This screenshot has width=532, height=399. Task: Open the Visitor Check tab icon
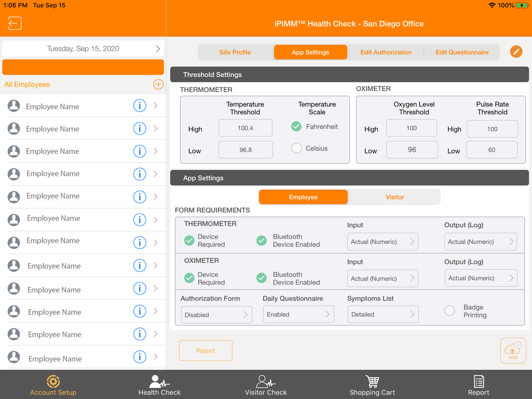pyautogui.click(x=265, y=381)
